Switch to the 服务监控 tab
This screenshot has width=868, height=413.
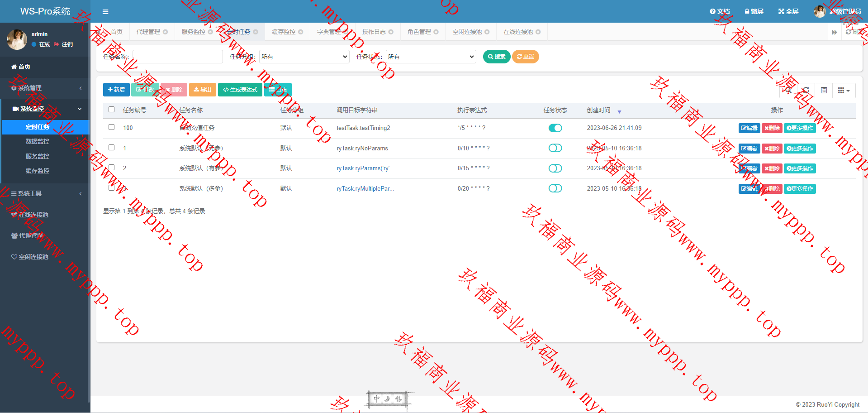coord(193,32)
